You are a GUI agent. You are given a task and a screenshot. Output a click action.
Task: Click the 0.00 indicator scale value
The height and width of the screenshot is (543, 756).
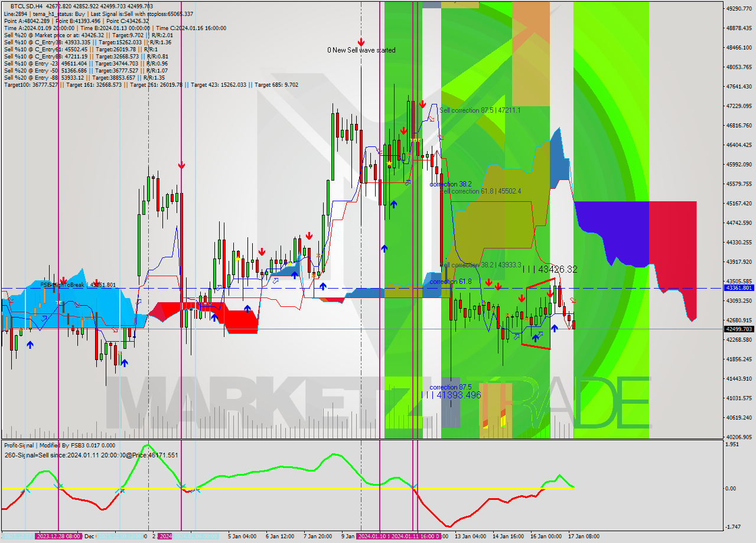[x=731, y=489]
